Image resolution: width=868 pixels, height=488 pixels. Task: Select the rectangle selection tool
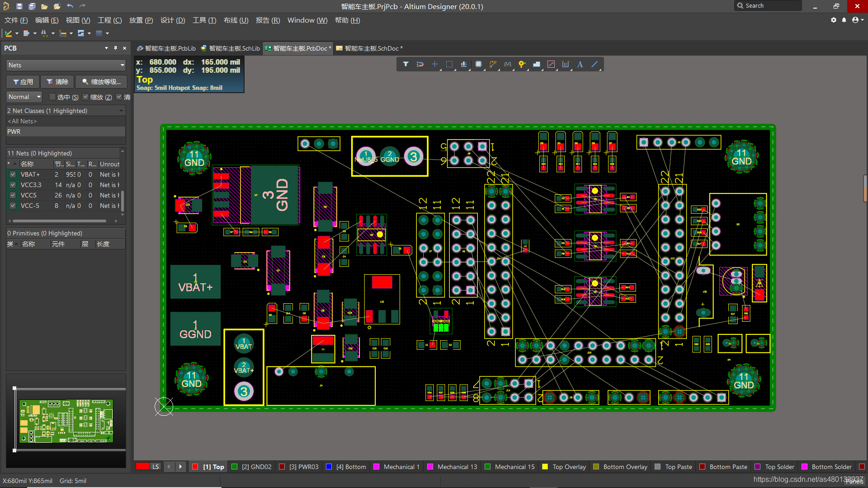449,64
